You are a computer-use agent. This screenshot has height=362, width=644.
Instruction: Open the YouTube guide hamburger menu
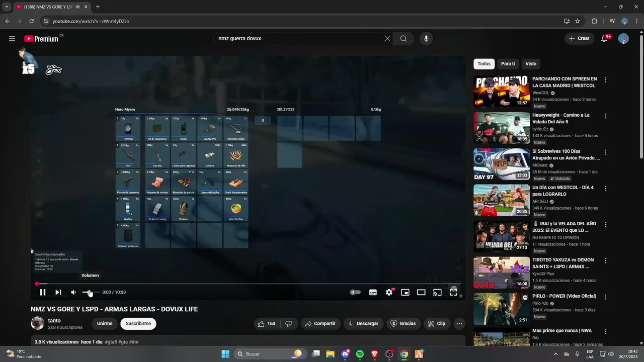[x=12, y=38]
